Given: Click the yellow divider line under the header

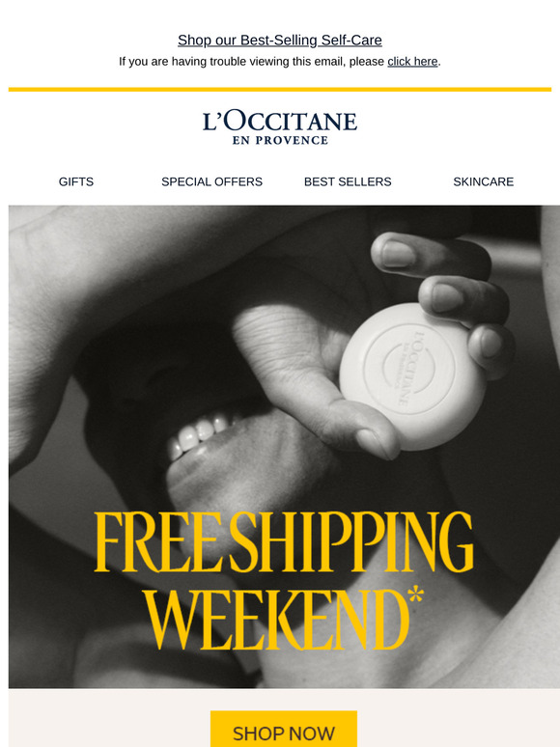Looking at the screenshot, I should coord(280,89).
